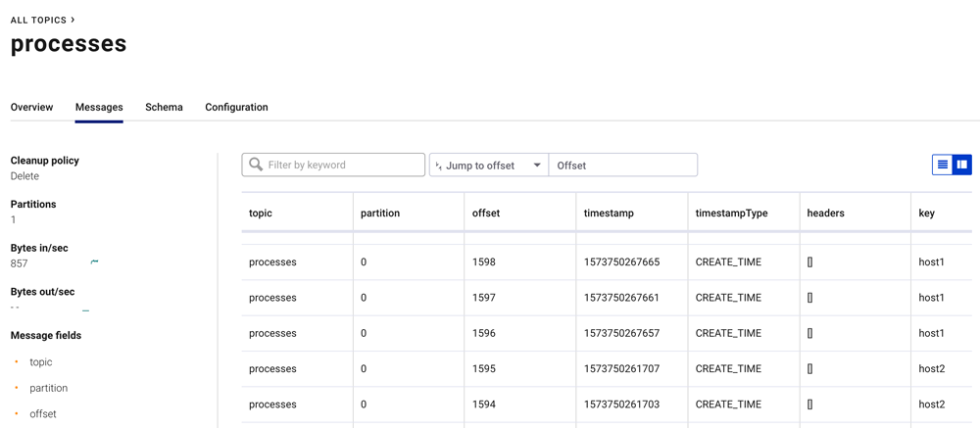Click CREATE_TIME in offset 1597 row
980x428 pixels.
tap(728, 298)
